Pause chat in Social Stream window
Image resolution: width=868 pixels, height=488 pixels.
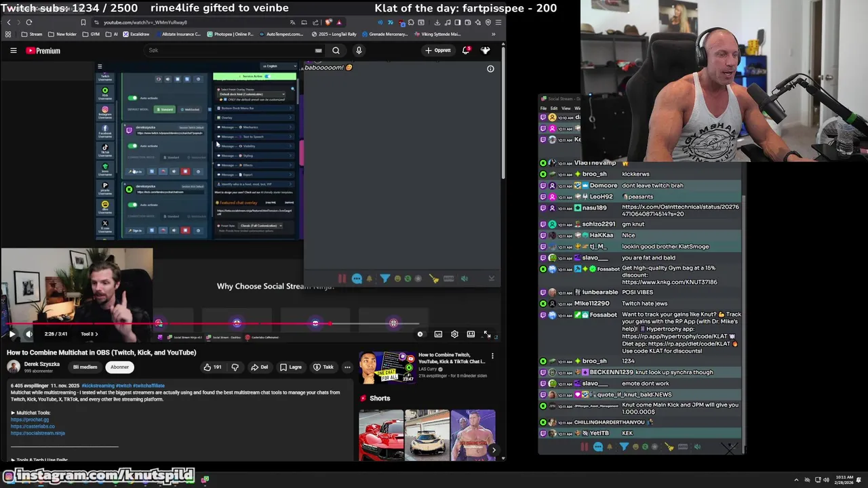coord(584,447)
